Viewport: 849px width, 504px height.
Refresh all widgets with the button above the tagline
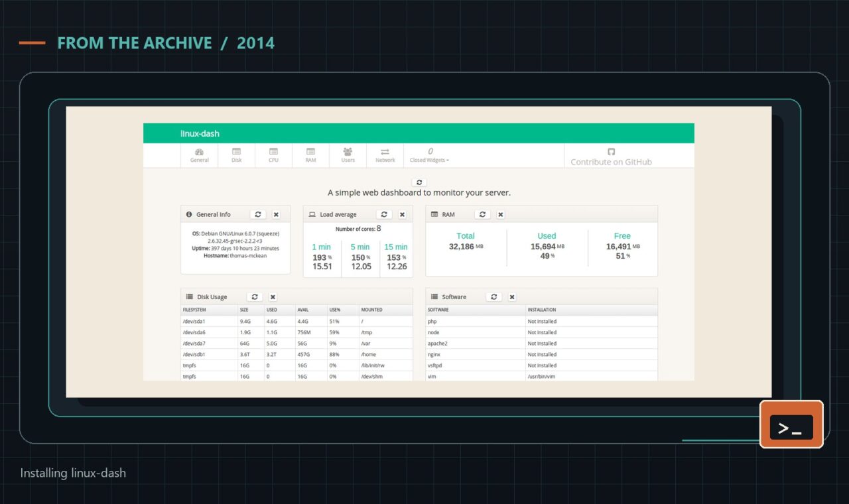tap(419, 182)
